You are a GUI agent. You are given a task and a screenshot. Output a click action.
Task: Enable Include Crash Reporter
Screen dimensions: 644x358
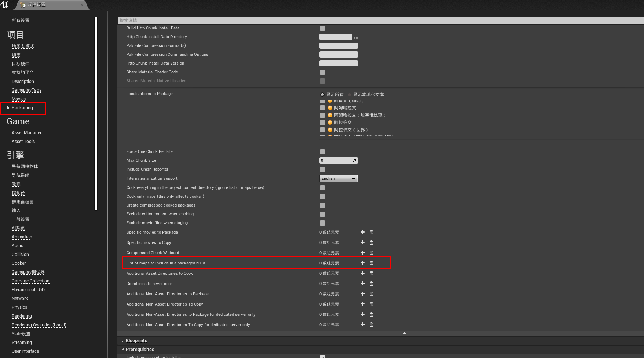click(x=322, y=169)
